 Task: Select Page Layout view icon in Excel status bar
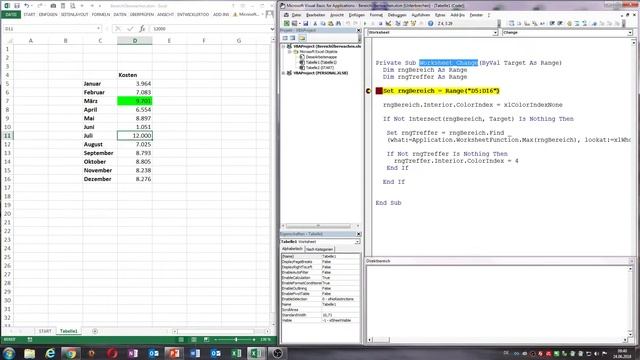pos(194,339)
